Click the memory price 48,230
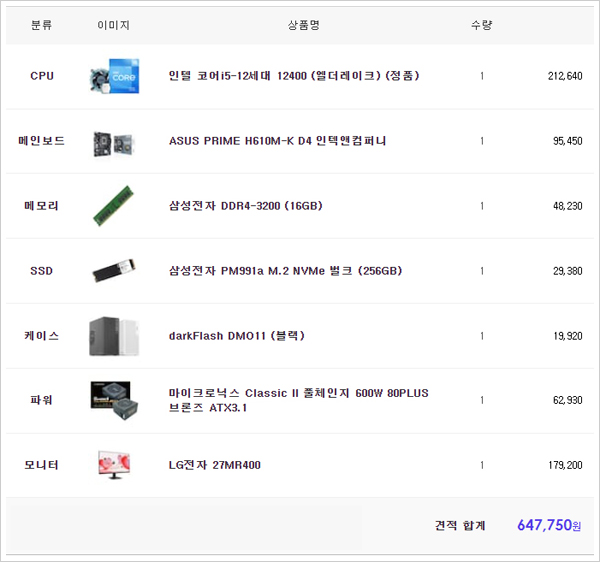This screenshot has height=562, width=600. (x=567, y=206)
